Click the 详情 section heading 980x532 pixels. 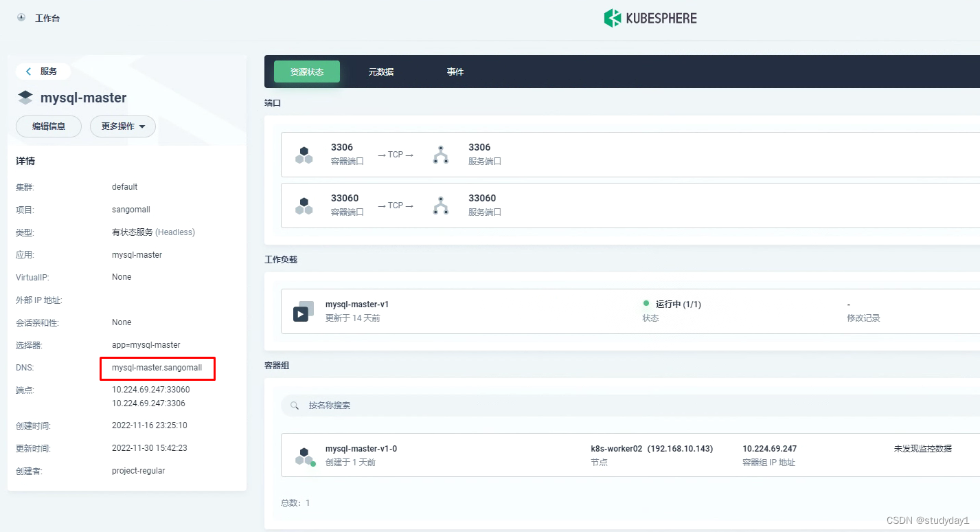click(25, 162)
